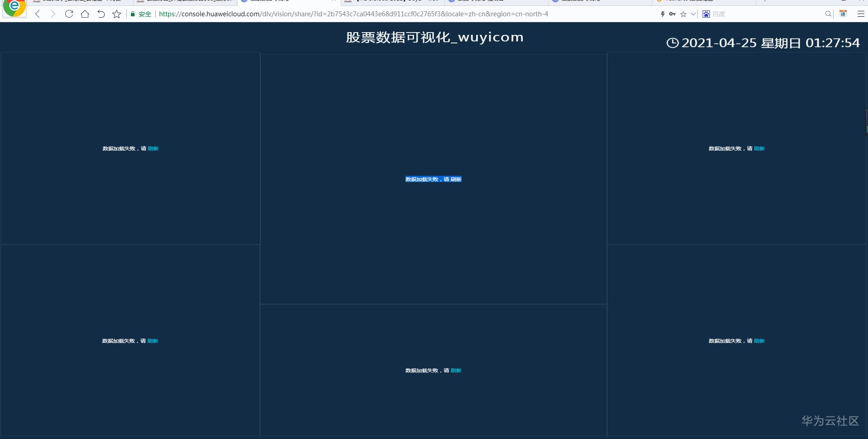Click the magnifier search icon

828,14
